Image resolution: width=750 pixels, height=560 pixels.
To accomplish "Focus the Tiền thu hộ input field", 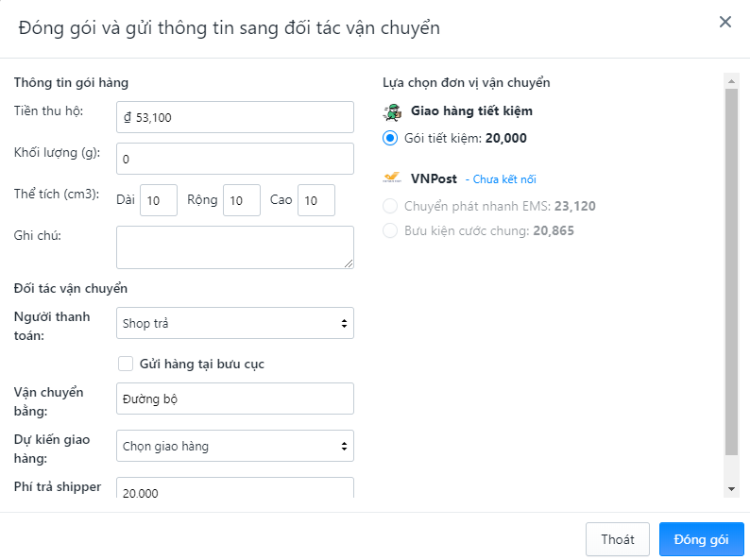I will pyautogui.click(x=235, y=117).
